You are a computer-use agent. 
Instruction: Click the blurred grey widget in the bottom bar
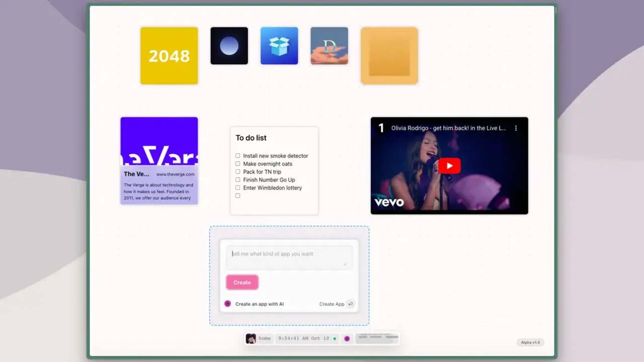(377, 338)
